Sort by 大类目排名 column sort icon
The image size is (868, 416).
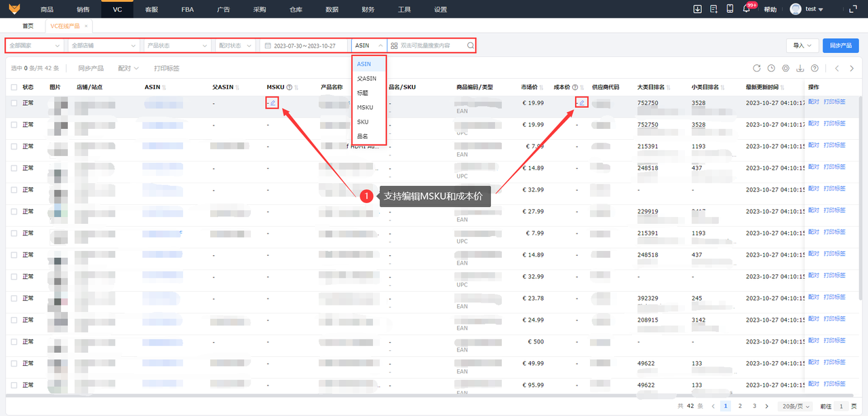668,88
